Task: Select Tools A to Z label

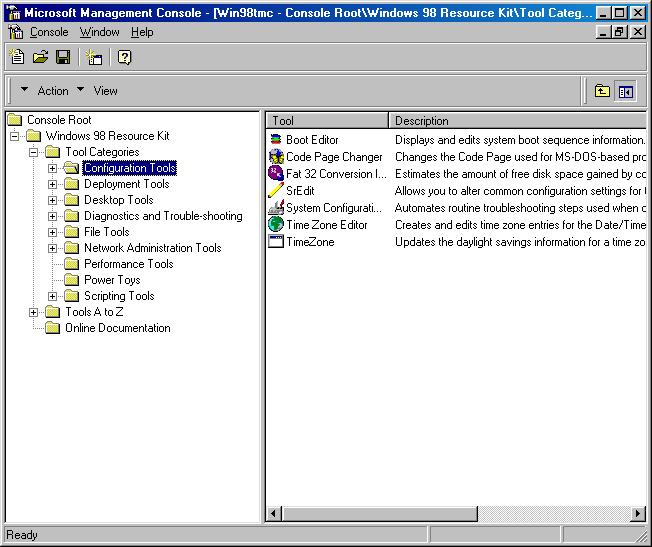Action: tap(94, 312)
